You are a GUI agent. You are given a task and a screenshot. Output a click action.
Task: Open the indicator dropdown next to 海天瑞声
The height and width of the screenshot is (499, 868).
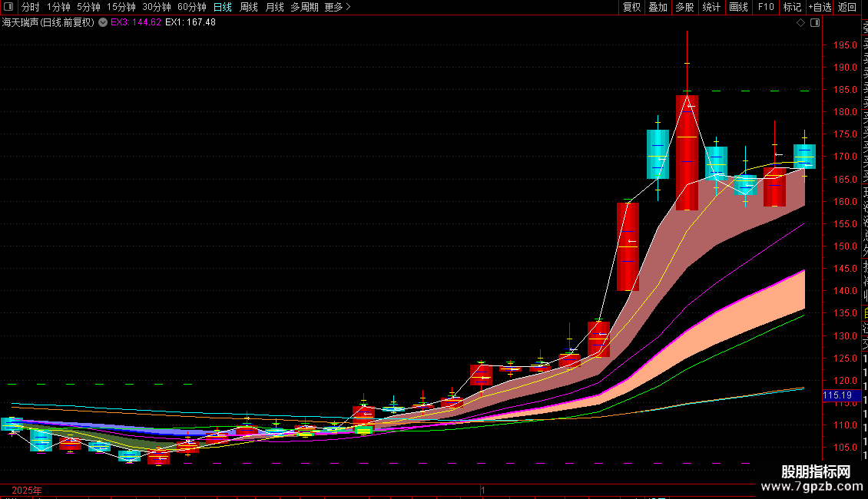point(103,23)
